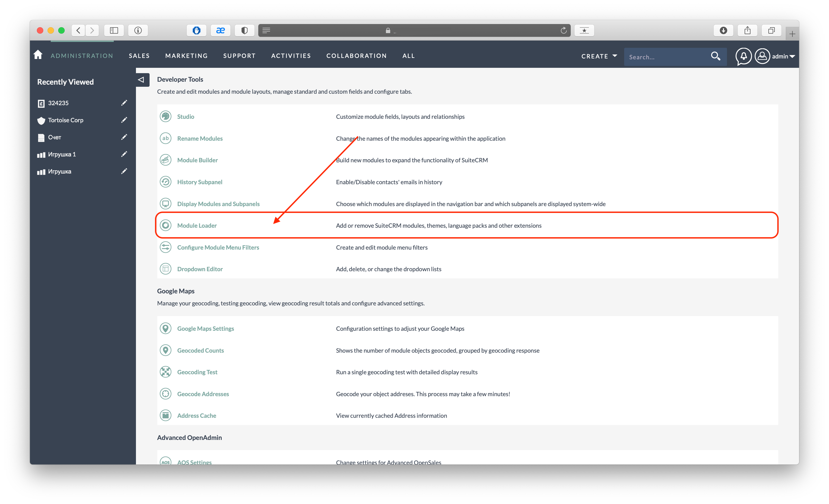Open the Dropdown Editor link
829x504 pixels.
point(200,269)
